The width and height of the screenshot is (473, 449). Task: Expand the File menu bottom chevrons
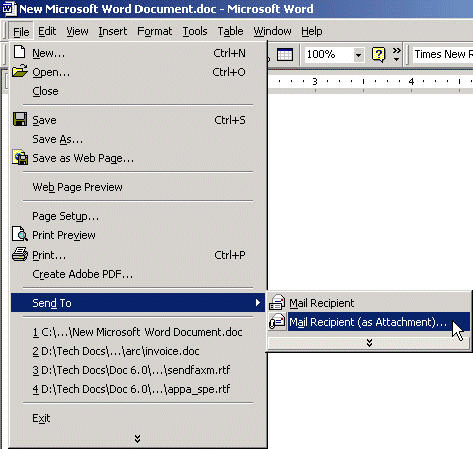pos(137,439)
